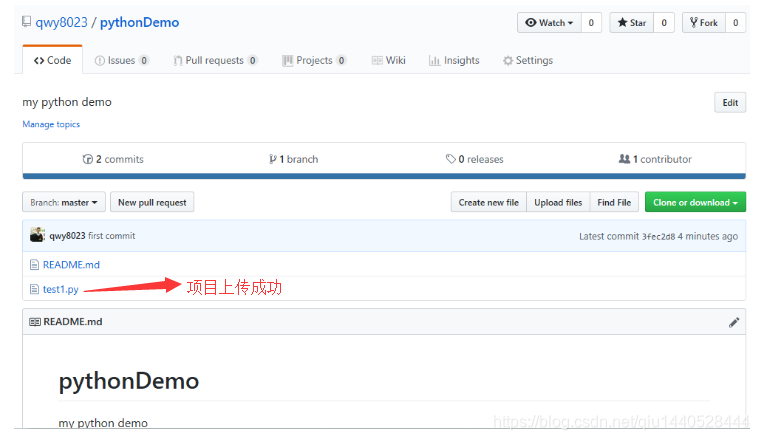Click the blue language breakdown bar
The height and width of the screenshot is (440, 759).
(x=384, y=176)
